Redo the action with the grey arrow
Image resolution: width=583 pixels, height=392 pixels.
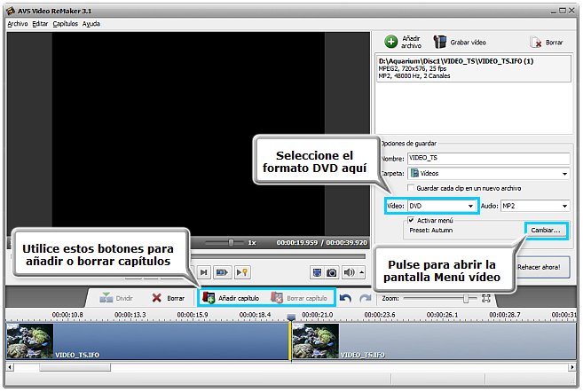365,298
